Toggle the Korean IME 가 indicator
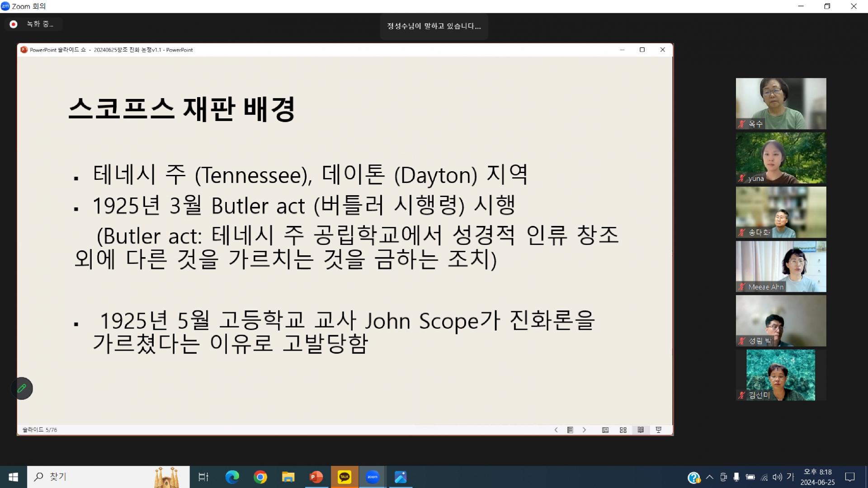 pyautogui.click(x=790, y=477)
